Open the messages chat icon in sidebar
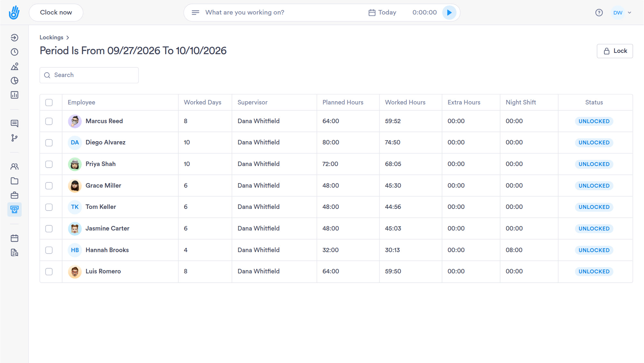Viewport: 644px width, 363px height. [x=14, y=123]
